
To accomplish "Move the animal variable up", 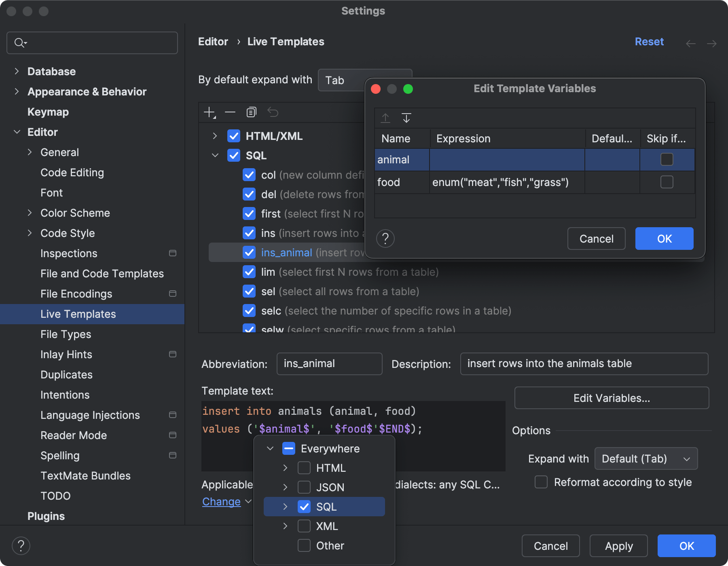I will (x=385, y=118).
